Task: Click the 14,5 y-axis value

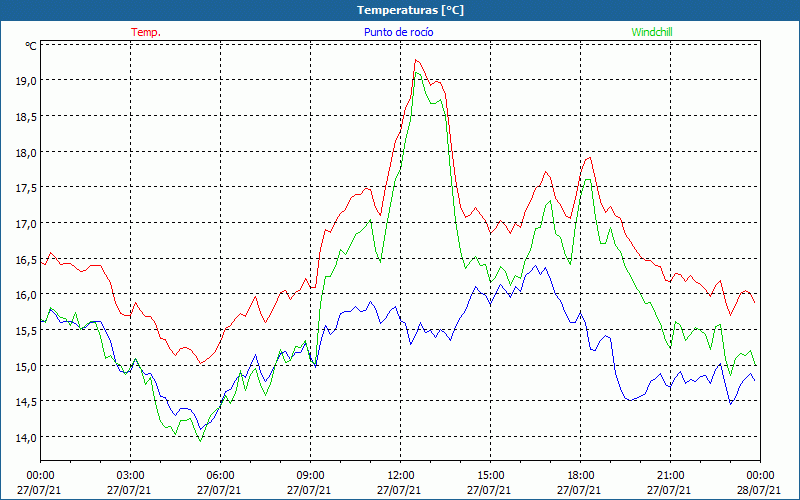Action: [x=28, y=402]
